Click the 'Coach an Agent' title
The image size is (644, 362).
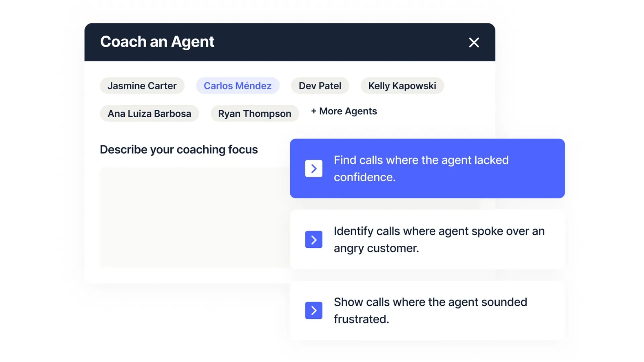pos(157,42)
